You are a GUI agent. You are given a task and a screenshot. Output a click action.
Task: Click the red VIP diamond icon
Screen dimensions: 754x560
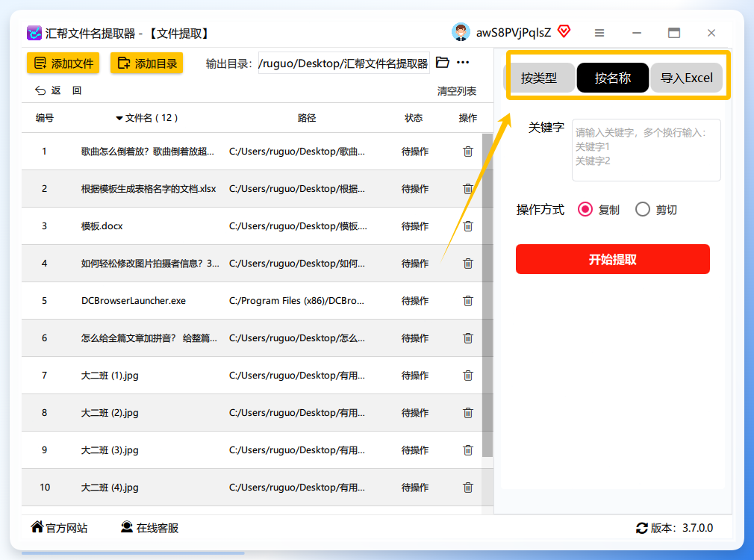[x=564, y=32]
